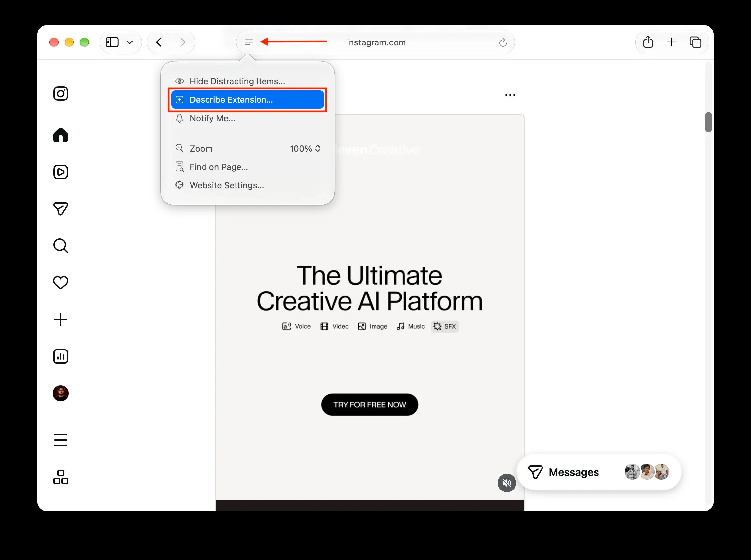
Task: Open Notifications heart icon
Action: (61, 282)
